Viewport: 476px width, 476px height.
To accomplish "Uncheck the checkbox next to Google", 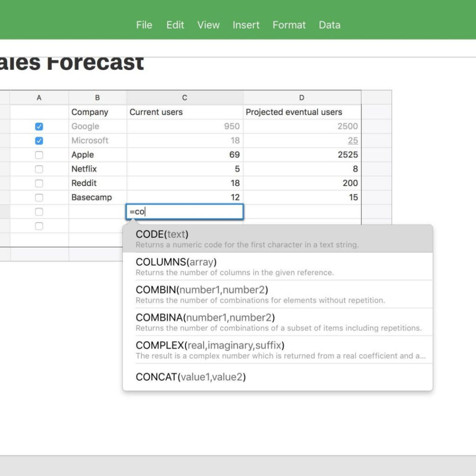I will 39,126.
